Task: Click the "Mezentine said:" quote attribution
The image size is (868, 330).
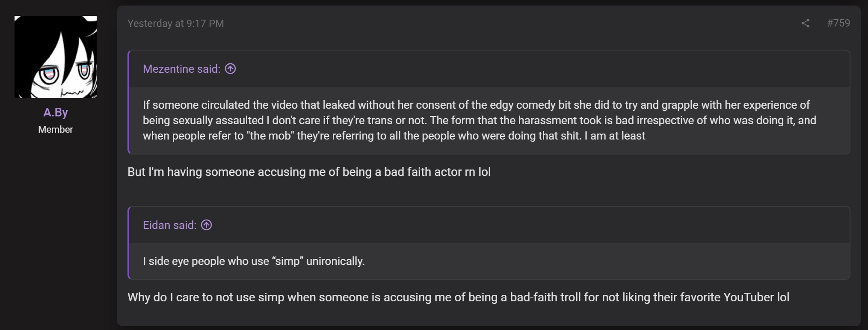Action: click(x=182, y=69)
